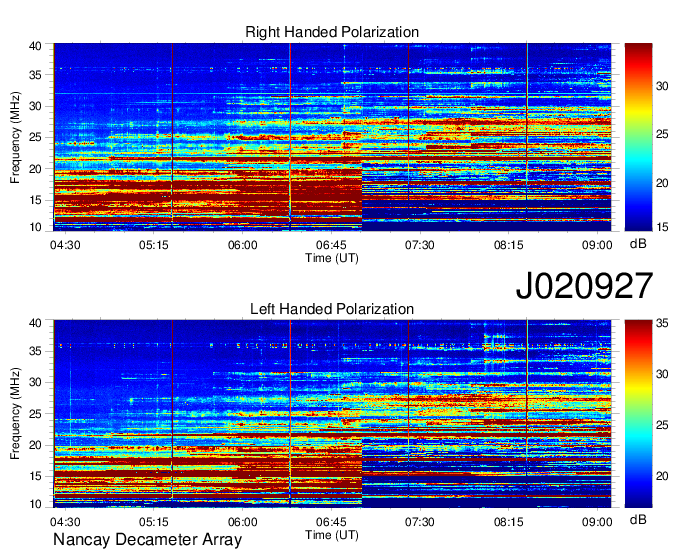This screenshot has width=680, height=552.
Task: Click the 10 MHz tick on Left Handed plot
Action: pos(35,504)
